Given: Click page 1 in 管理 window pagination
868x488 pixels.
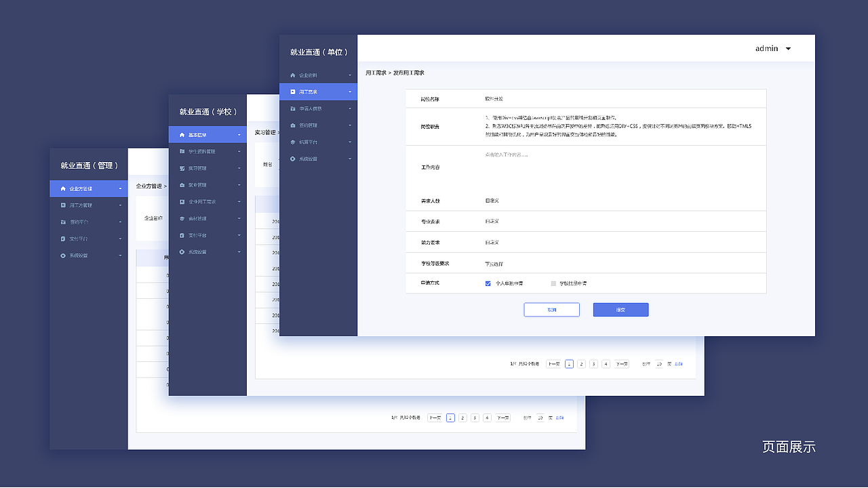Looking at the screenshot, I should click(450, 418).
